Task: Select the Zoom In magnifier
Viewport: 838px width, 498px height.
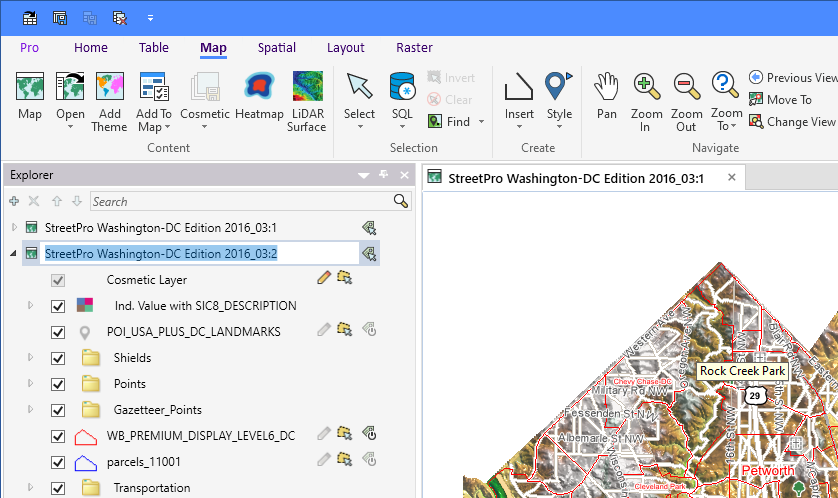Action: click(646, 102)
